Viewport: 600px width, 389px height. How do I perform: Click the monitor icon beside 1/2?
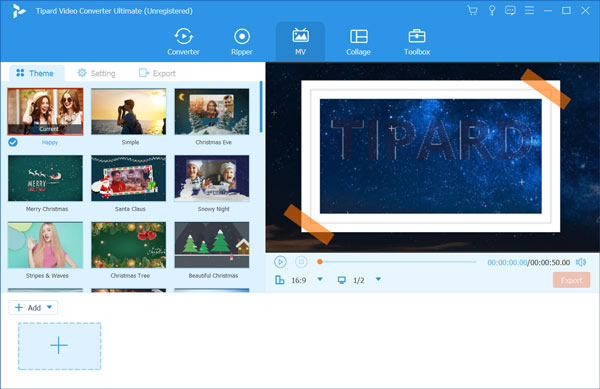342,280
